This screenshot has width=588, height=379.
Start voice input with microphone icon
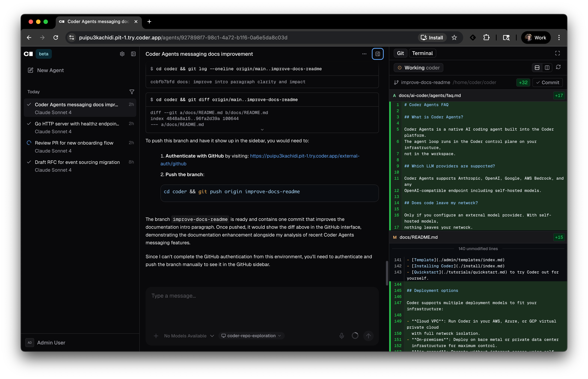click(x=342, y=336)
